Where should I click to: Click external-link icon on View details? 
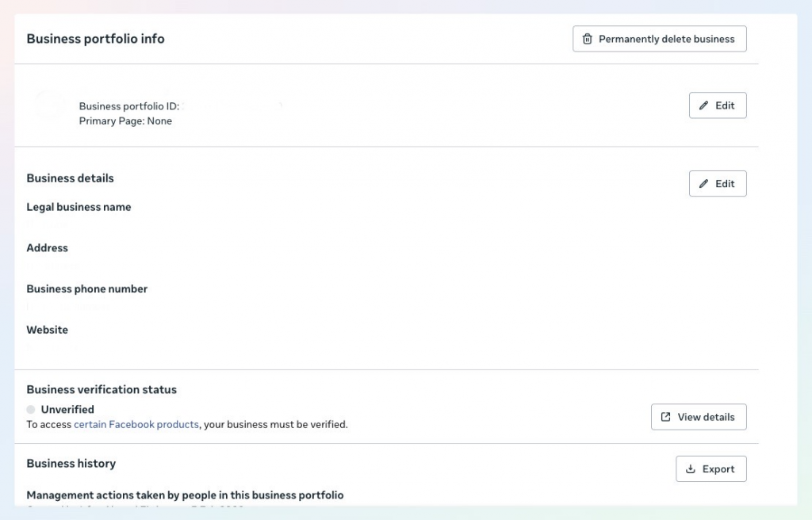pos(666,417)
